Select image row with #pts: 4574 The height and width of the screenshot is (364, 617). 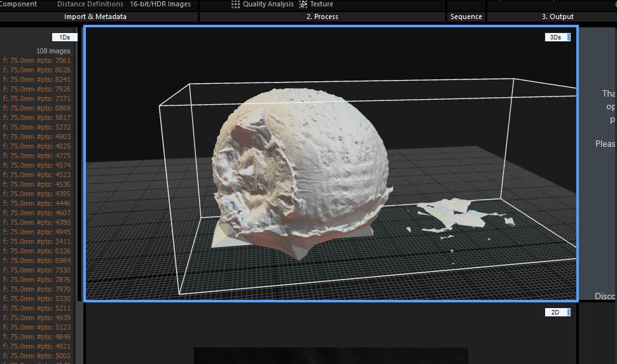click(x=37, y=166)
